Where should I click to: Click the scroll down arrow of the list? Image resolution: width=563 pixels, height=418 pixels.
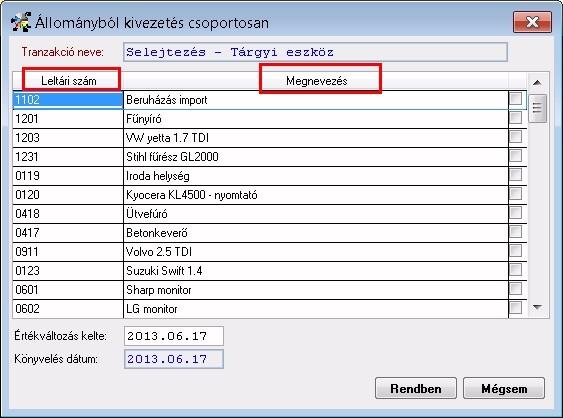coord(538,307)
